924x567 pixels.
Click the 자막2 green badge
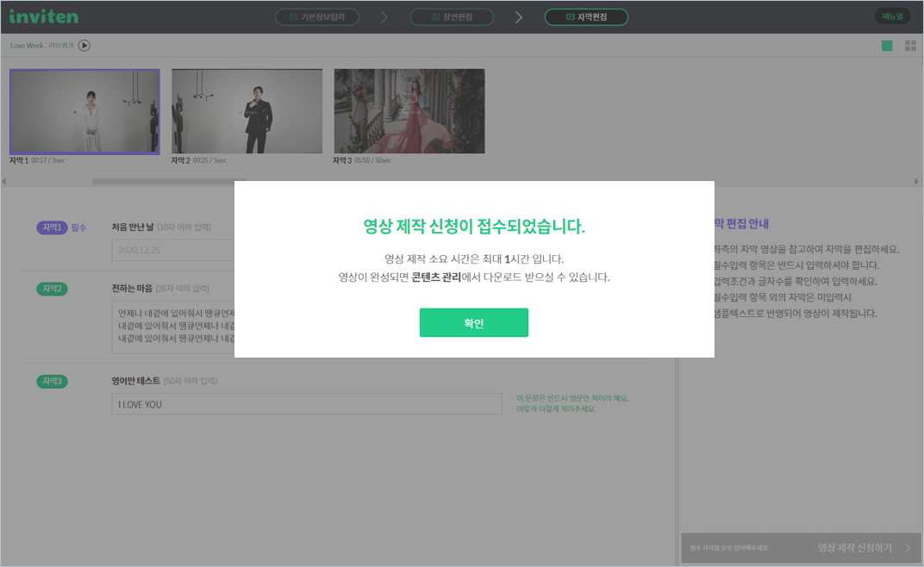(x=52, y=289)
